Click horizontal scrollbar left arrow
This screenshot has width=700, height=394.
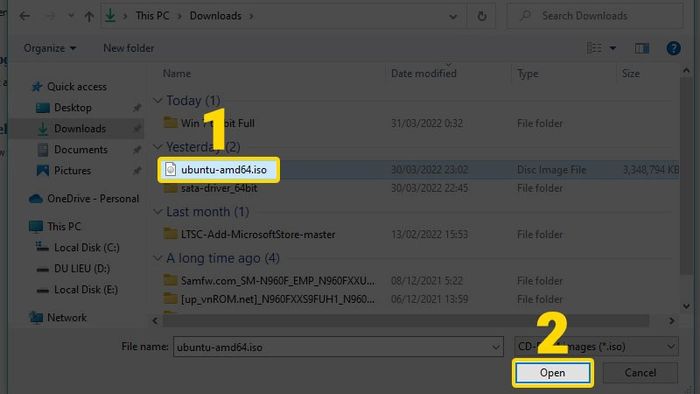click(x=155, y=321)
